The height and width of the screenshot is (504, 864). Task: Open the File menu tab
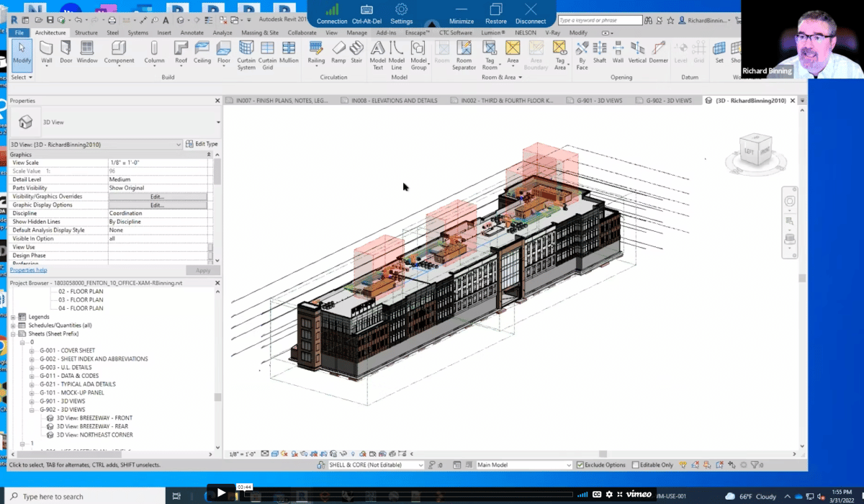pyautogui.click(x=19, y=32)
